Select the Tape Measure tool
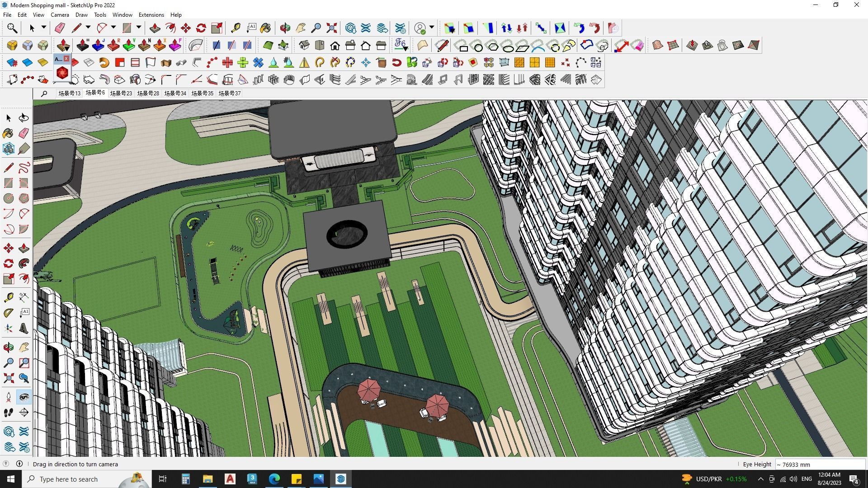Screen dimensions: 868x488 [x=8, y=297]
